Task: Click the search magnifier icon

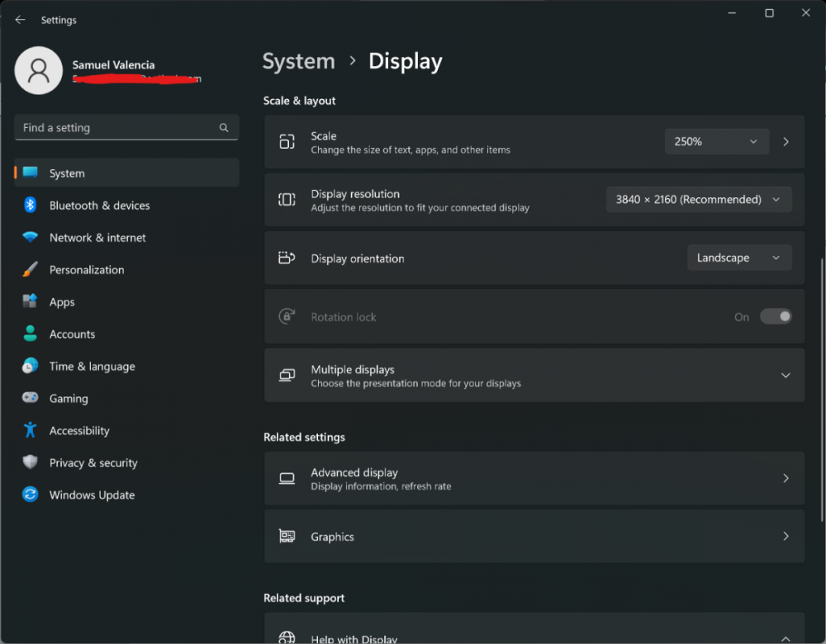Action: [x=224, y=128]
